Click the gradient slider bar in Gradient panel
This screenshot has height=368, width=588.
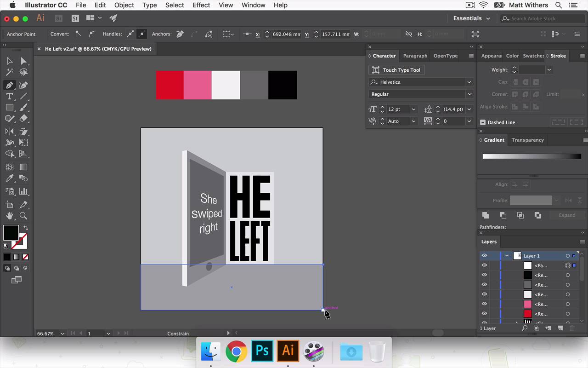(x=531, y=156)
